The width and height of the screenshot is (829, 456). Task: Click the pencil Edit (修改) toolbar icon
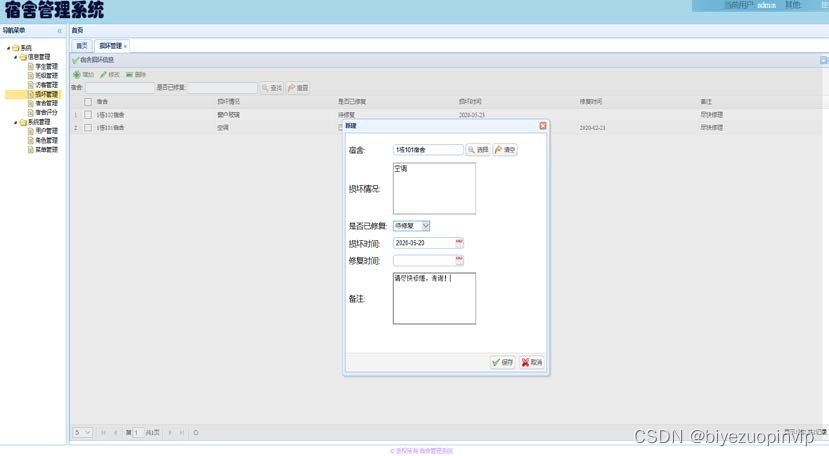104,75
